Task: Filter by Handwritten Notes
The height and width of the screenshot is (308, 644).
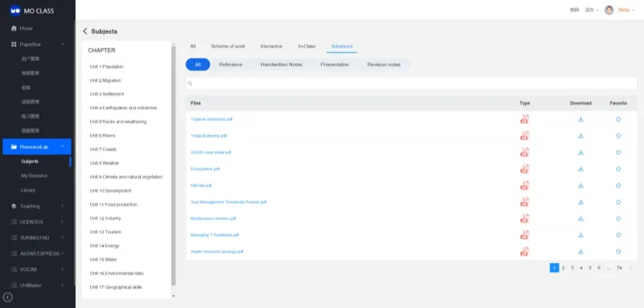Action: coord(281,65)
